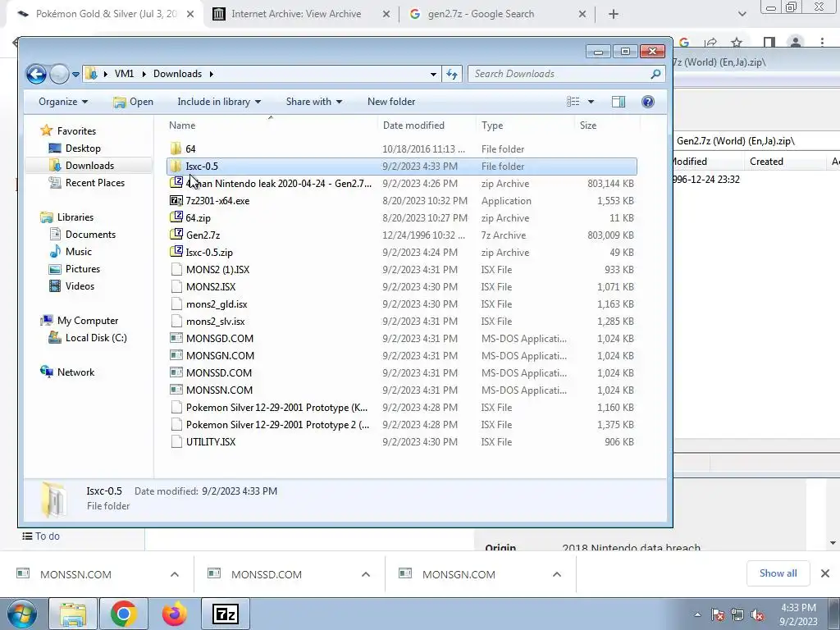The width and height of the screenshot is (840, 630).
Task: Toggle the preview pane icon
Action: pos(619,102)
